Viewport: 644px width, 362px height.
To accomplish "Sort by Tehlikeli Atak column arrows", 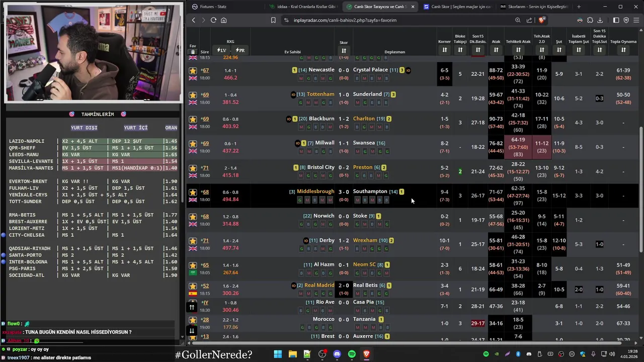I will 518,50.
